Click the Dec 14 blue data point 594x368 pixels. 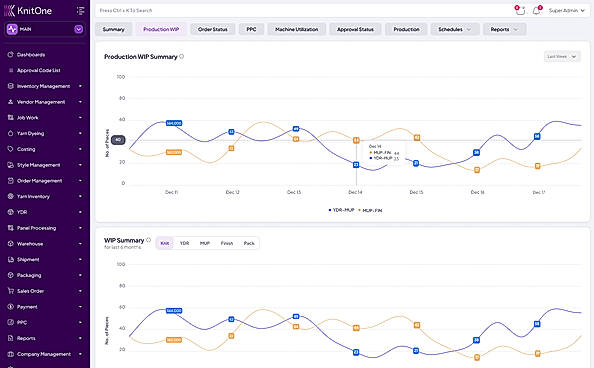tap(356, 165)
